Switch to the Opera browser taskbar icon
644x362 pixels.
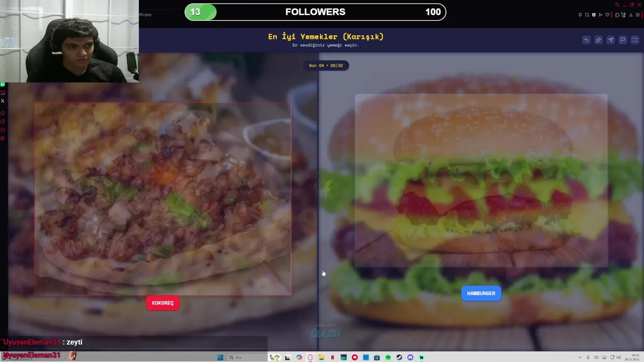pos(310,357)
